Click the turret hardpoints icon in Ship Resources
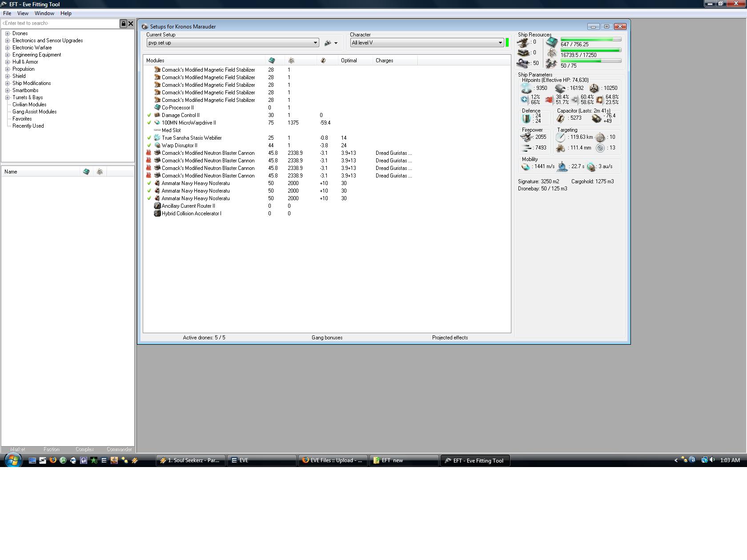747x560 pixels. tap(523, 42)
